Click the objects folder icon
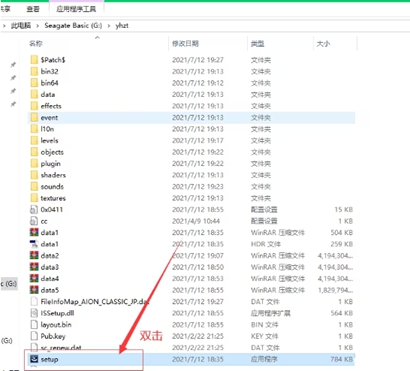This screenshot has width=410, height=371. click(x=34, y=152)
